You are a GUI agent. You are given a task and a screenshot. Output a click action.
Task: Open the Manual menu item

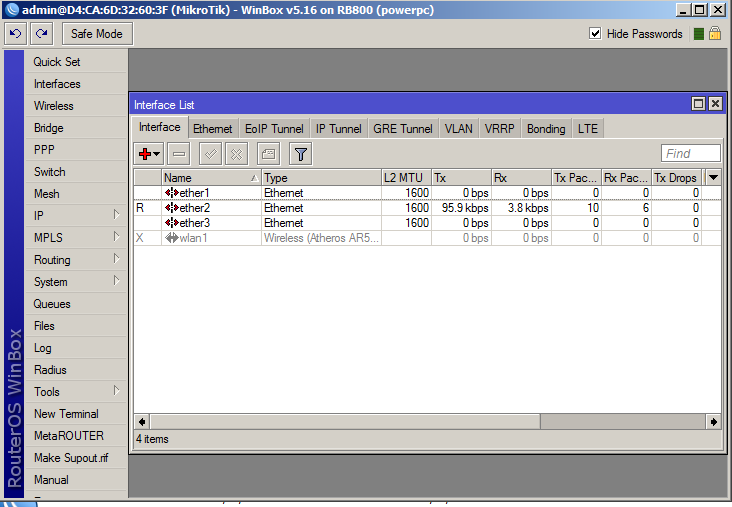pyautogui.click(x=76, y=479)
